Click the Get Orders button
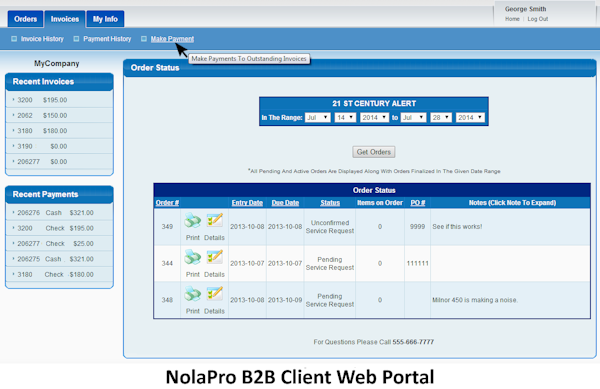The image size is (600, 389). [x=373, y=152]
